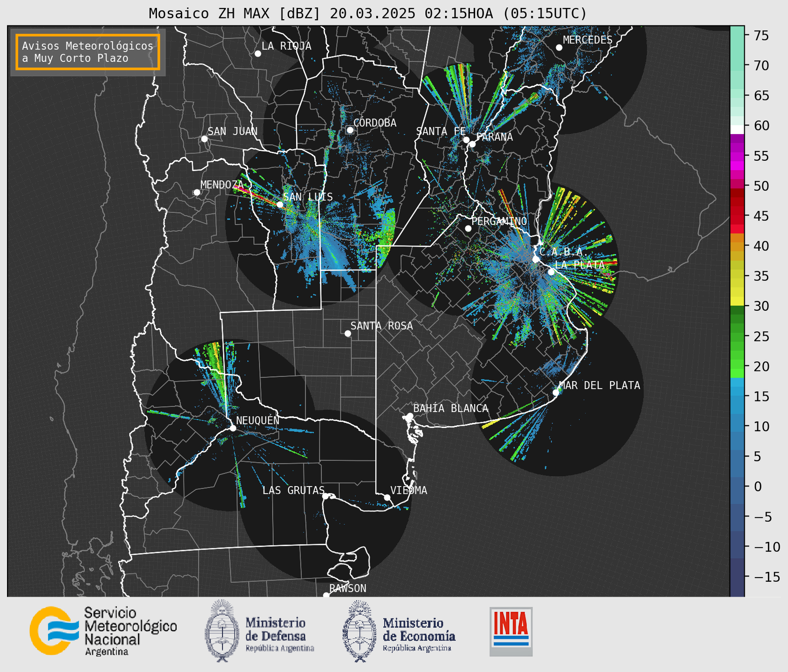Image resolution: width=788 pixels, height=672 pixels.
Task: Click the MERCEDES label text
Action: 588,40
